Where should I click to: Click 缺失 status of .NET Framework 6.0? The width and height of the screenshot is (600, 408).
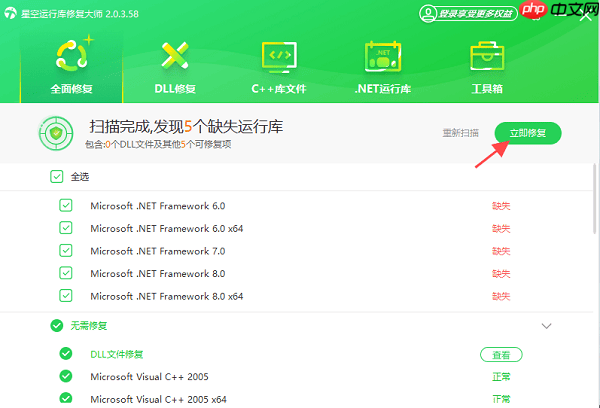pos(501,206)
